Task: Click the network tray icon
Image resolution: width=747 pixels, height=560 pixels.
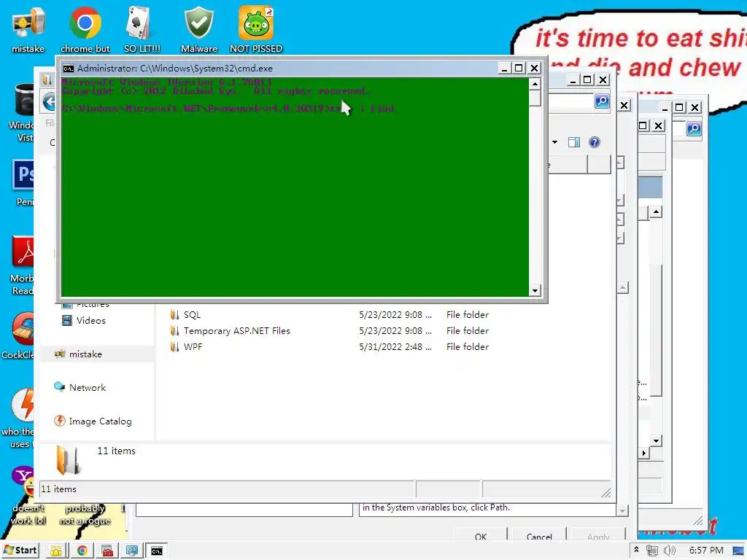Action: 651,551
